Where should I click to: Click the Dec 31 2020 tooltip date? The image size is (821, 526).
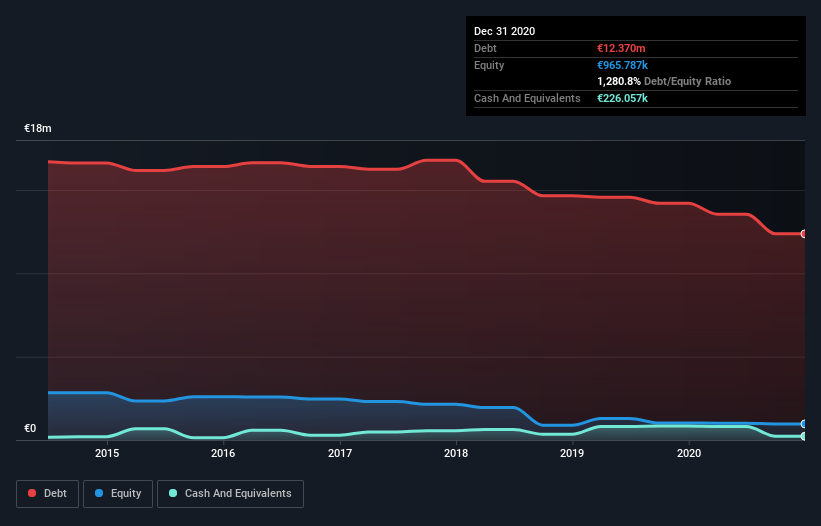click(504, 31)
